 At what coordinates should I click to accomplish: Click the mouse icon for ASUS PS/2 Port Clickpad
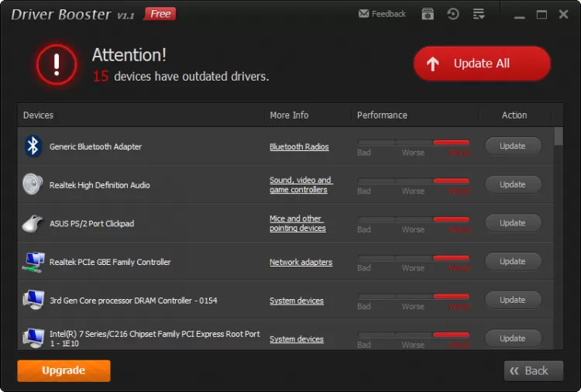[x=33, y=223]
